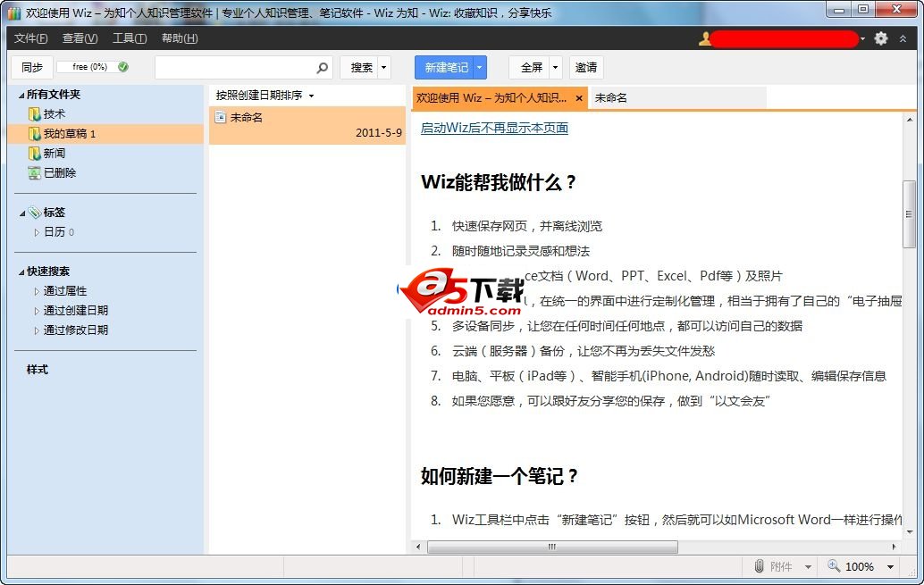This screenshot has width=924, height=585.
Task: Expand the 通过创建日期 search node
Action: point(37,311)
